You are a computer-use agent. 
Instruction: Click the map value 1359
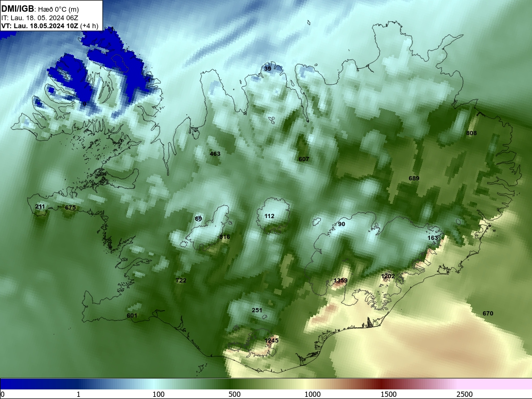(340, 280)
